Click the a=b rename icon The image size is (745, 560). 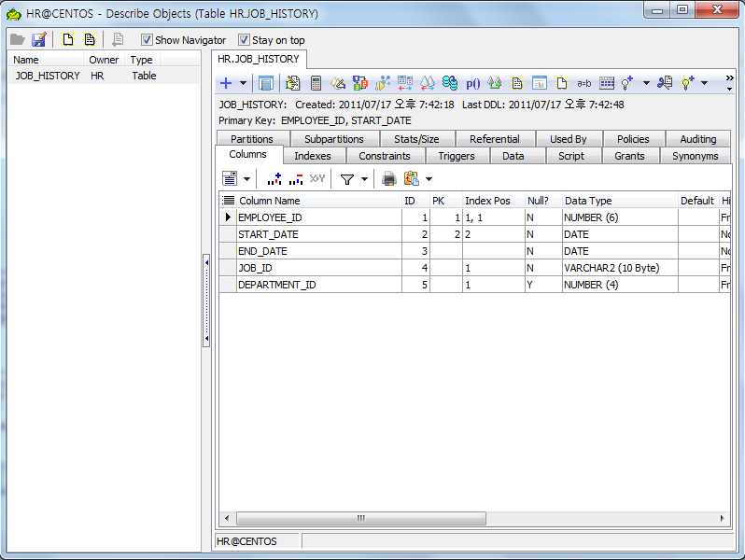click(584, 83)
